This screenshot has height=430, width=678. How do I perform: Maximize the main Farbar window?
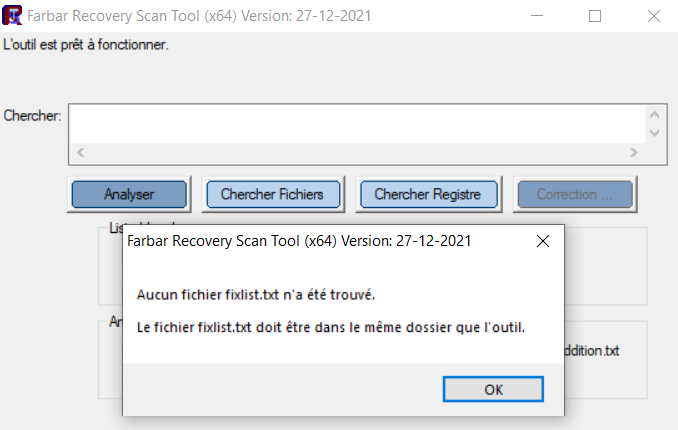click(595, 16)
